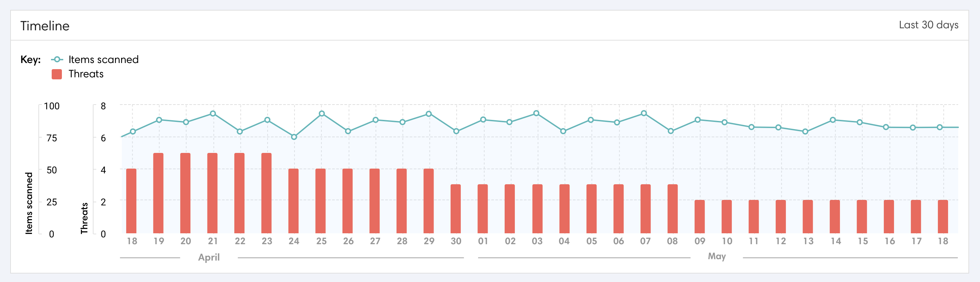Click the April month label under axis

tap(209, 257)
